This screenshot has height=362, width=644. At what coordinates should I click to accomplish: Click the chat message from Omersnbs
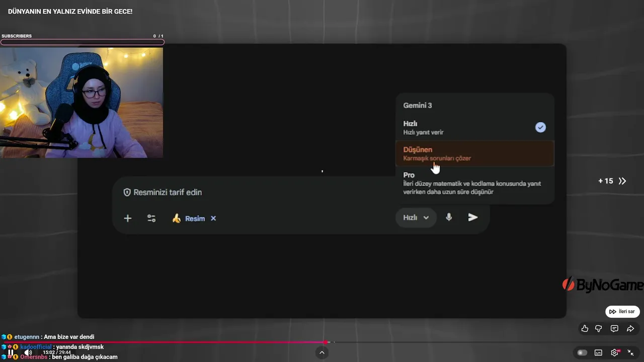[59, 357]
